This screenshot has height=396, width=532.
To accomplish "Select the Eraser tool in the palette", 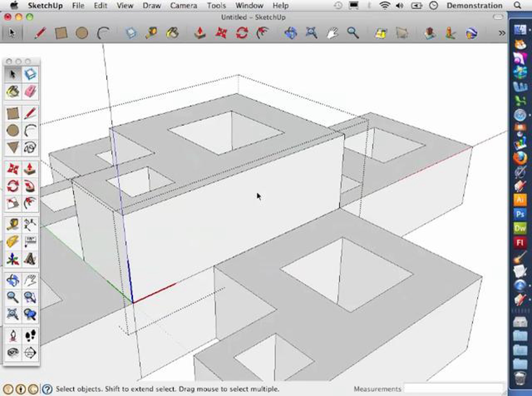I will [x=30, y=92].
